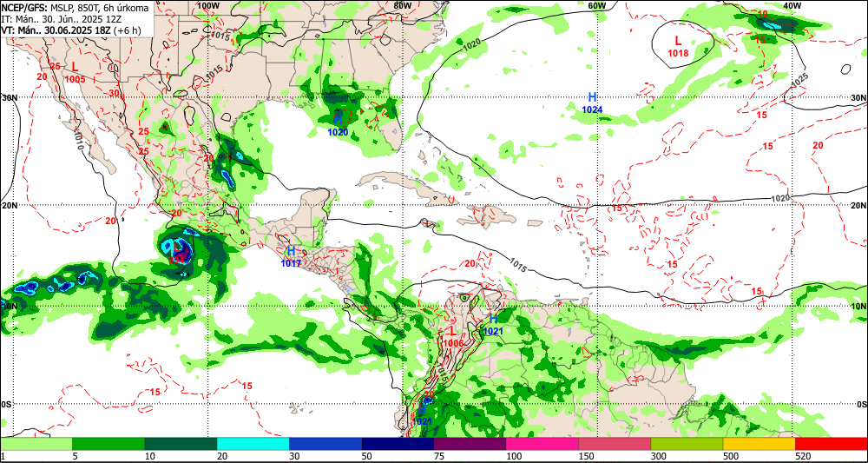The width and height of the screenshot is (868, 463).
Task: Click the high pressure center labeled 1017
Action: pyautogui.click(x=291, y=257)
